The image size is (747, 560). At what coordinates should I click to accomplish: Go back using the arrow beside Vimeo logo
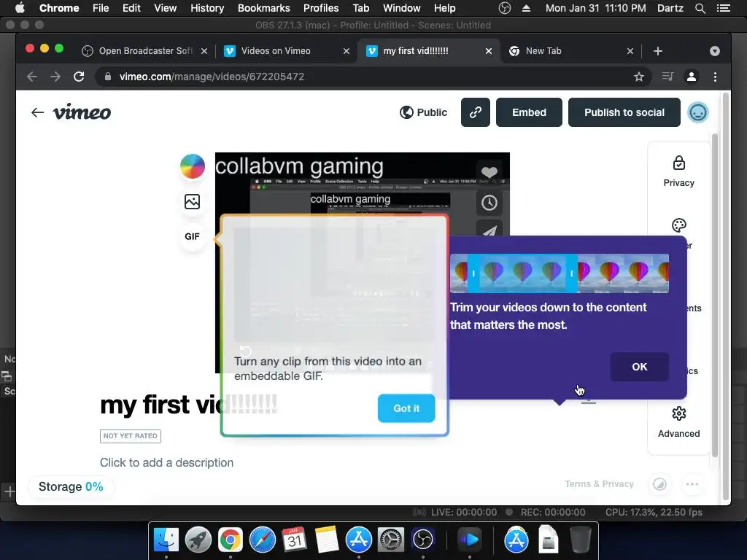pos(37,112)
